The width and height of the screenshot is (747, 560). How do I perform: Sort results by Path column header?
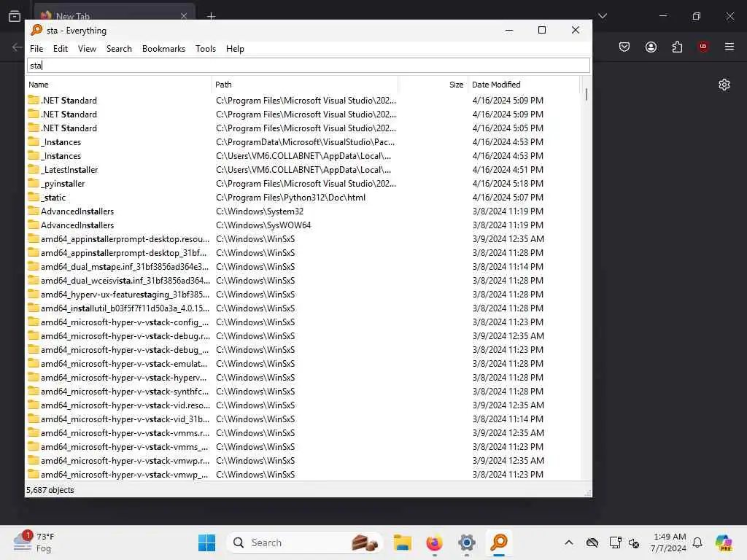[x=304, y=85]
